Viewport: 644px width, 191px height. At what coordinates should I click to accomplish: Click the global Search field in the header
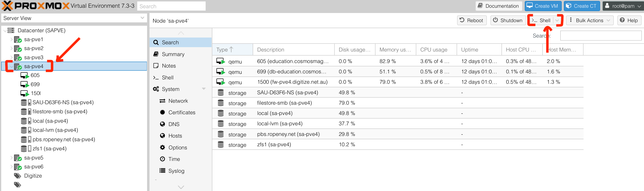click(171, 6)
